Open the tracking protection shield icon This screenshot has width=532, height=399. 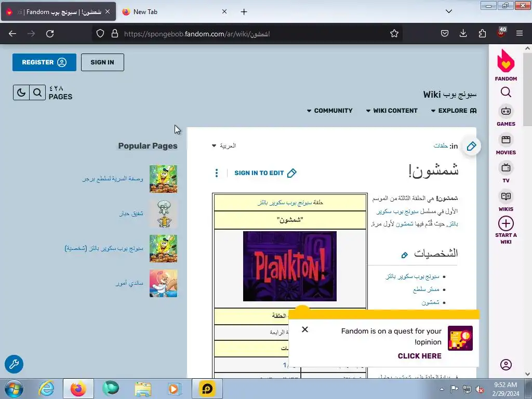(x=100, y=34)
